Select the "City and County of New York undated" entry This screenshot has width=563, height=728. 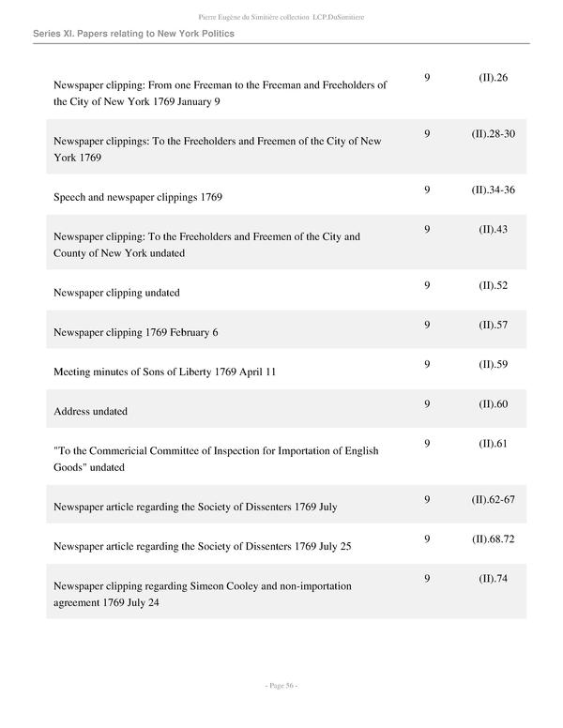206,245
